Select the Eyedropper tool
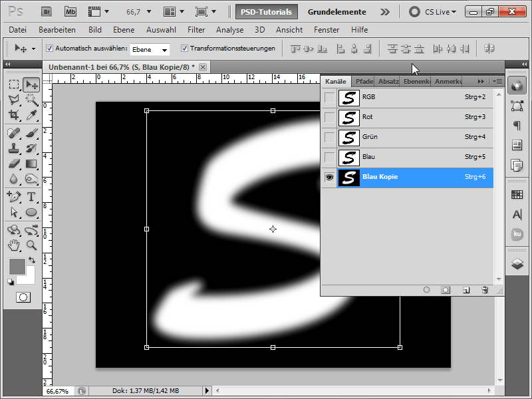The image size is (532, 399). (31, 114)
